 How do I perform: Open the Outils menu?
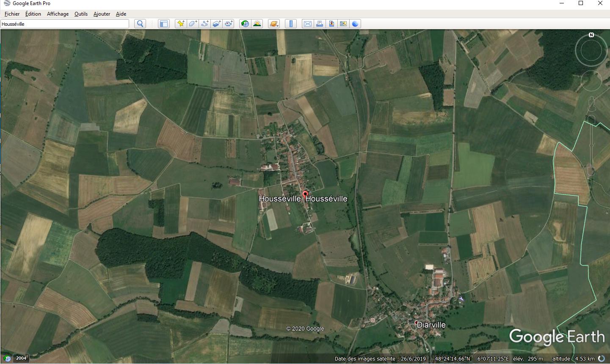click(81, 14)
